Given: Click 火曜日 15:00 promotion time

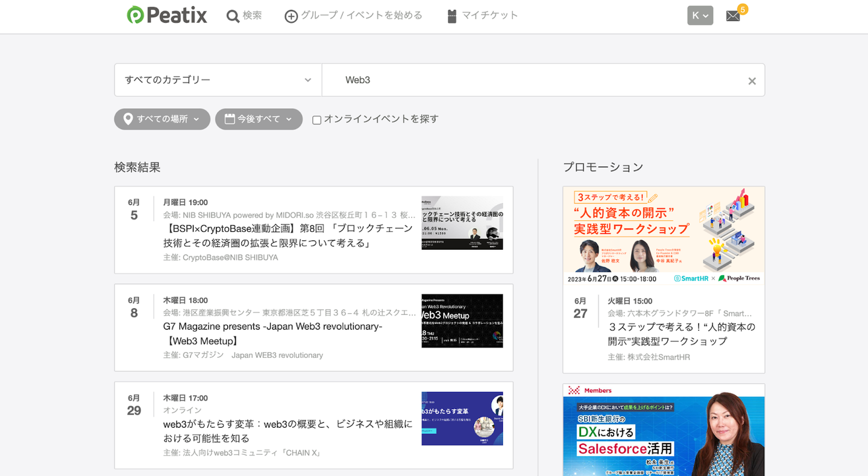Looking at the screenshot, I should click(x=630, y=301).
